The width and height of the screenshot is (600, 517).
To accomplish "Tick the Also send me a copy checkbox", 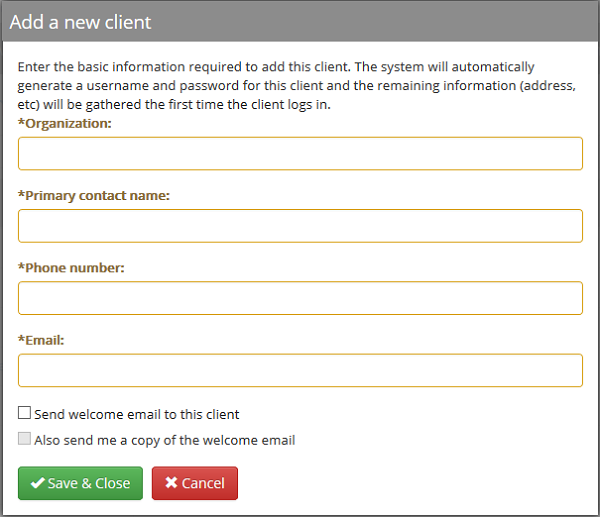I will click(x=24, y=440).
